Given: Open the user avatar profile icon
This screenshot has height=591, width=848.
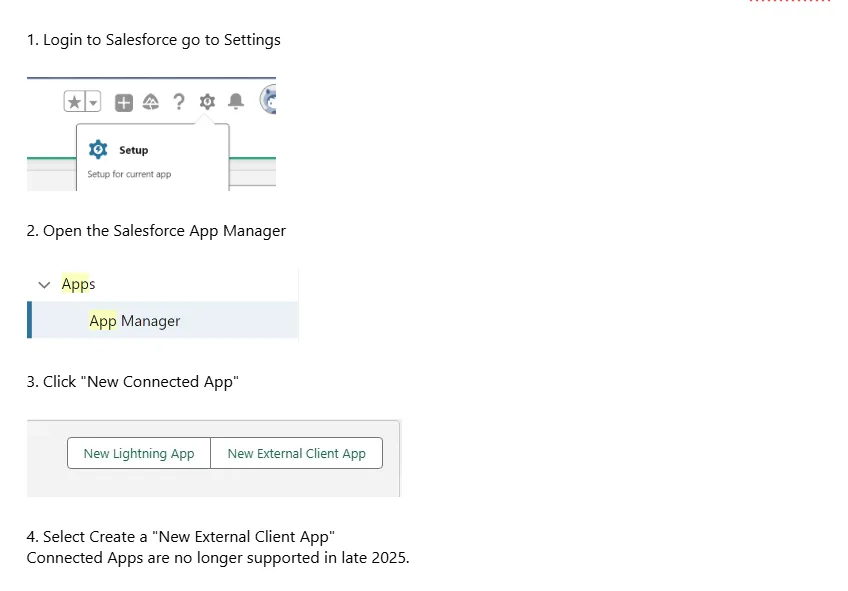Looking at the screenshot, I should pos(268,99).
